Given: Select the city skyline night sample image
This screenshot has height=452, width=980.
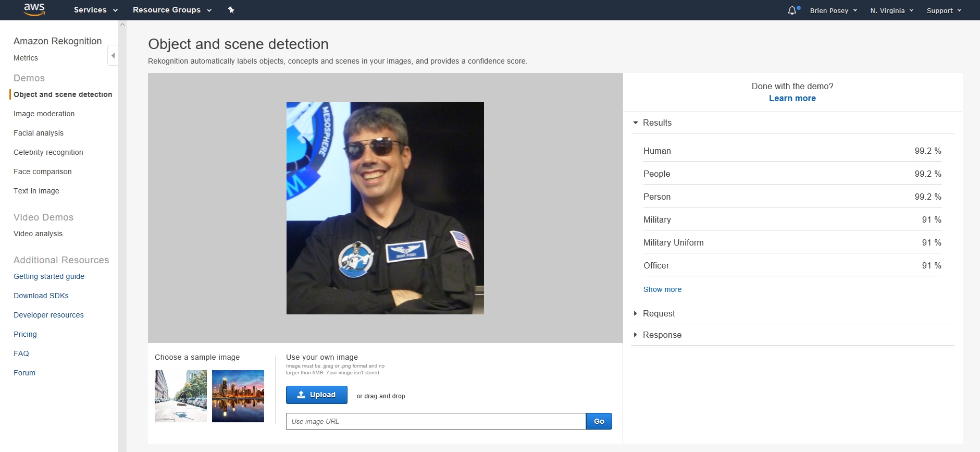Looking at the screenshot, I should (238, 396).
